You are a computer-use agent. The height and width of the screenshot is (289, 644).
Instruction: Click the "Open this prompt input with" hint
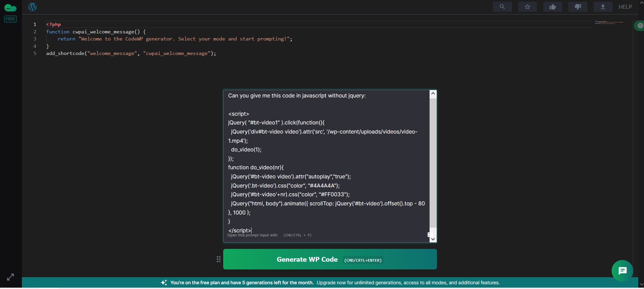coord(252,235)
